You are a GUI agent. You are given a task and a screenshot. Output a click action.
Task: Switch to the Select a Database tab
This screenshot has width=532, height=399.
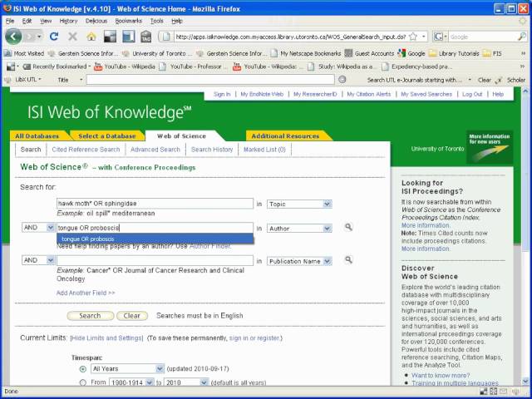coord(107,136)
